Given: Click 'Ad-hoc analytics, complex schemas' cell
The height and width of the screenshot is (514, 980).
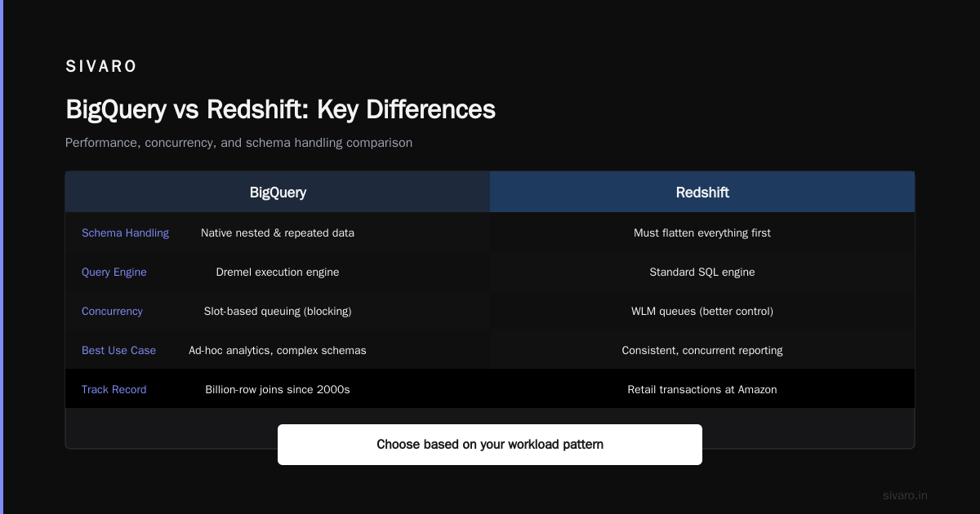Looking at the screenshot, I should pyautogui.click(x=278, y=350).
